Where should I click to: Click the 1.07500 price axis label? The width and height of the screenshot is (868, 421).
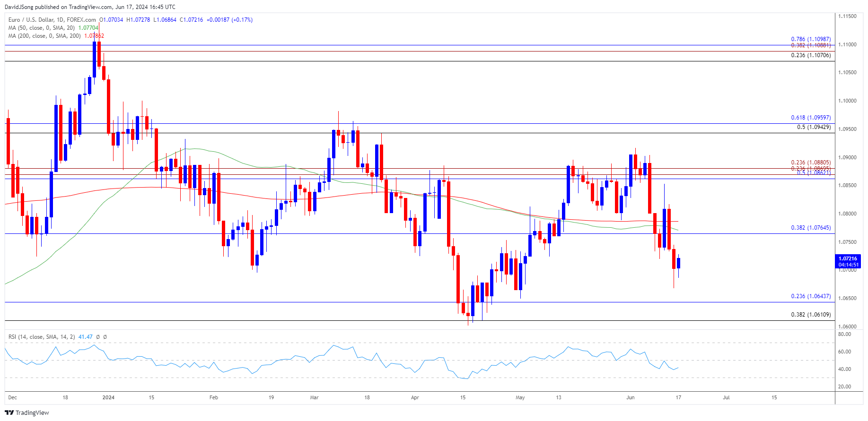tap(847, 242)
